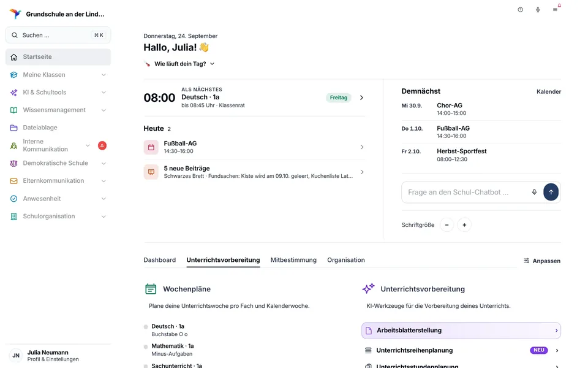Expand Anwesenheit submenu chevron

coord(104,199)
